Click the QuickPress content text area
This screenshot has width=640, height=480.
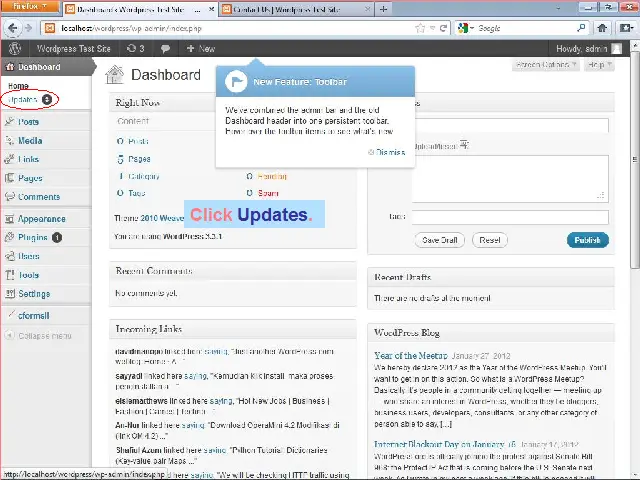coord(510,179)
